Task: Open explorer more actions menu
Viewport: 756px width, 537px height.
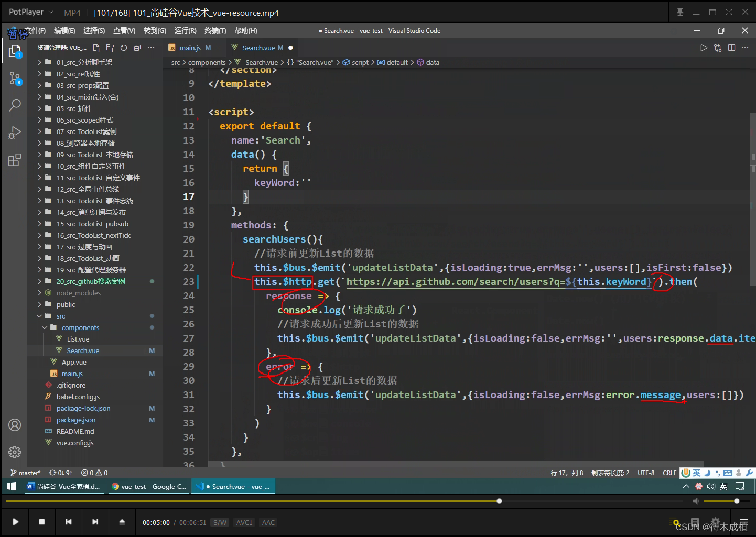Action: click(151, 48)
